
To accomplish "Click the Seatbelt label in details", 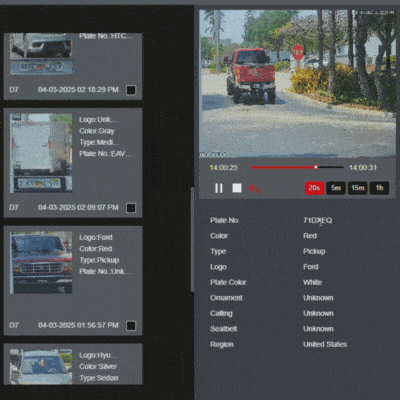I will (223, 329).
